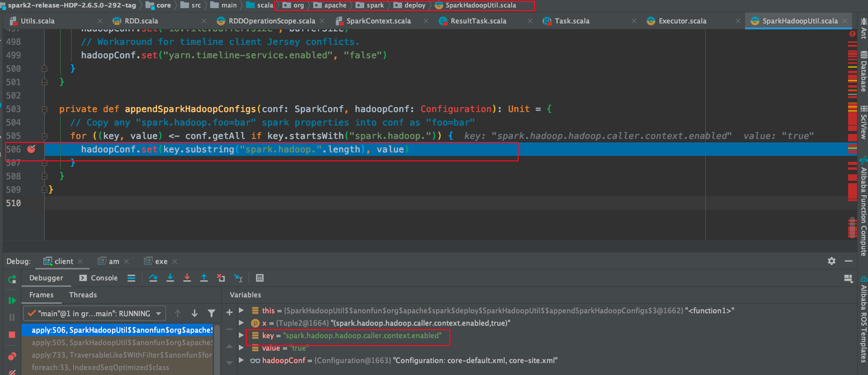Expand the hadoopConf variable node
The width and height of the screenshot is (868, 375).
pos(241,360)
